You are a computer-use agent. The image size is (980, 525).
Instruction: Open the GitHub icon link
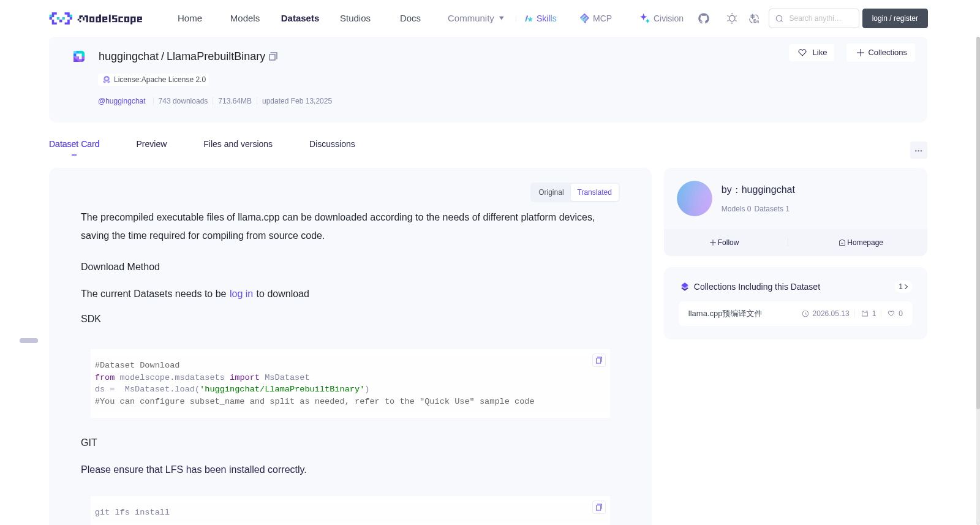click(x=704, y=18)
